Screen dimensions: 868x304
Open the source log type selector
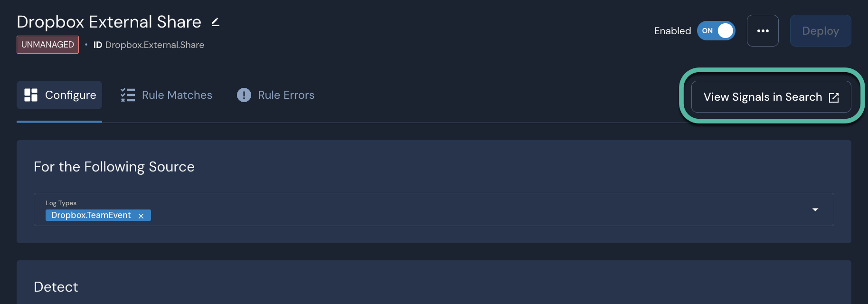click(815, 209)
